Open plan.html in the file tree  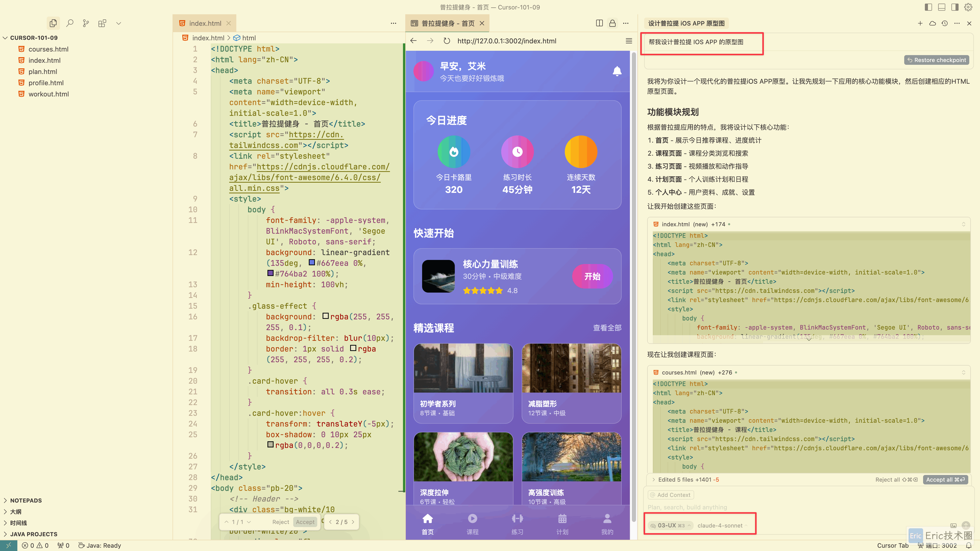coord(43,71)
